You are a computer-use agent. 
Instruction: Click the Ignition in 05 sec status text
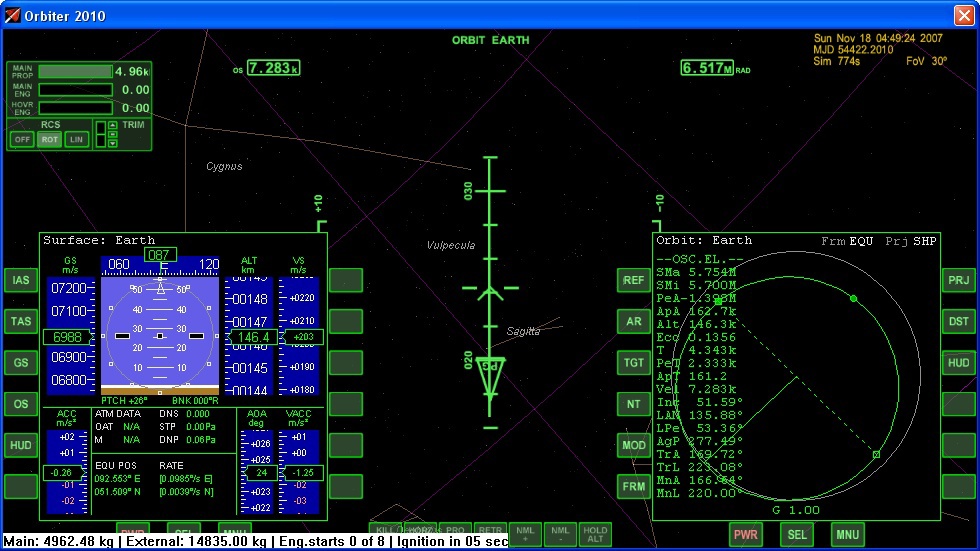pos(452,542)
